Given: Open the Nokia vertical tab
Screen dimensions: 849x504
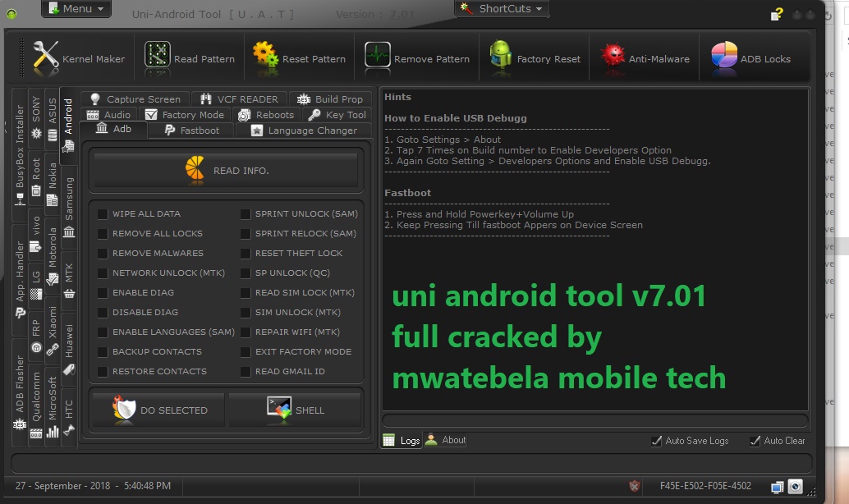Looking at the screenshot, I should click(x=53, y=184).
